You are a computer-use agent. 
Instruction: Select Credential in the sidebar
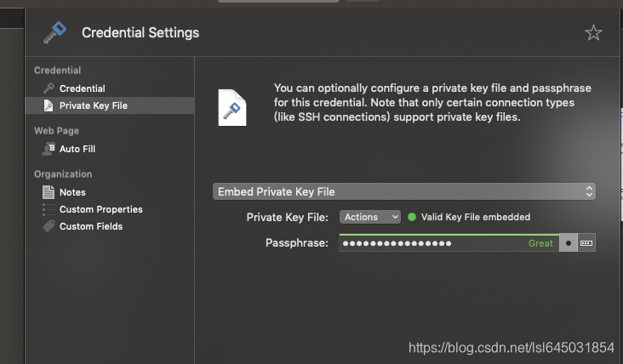coord(82,88)
